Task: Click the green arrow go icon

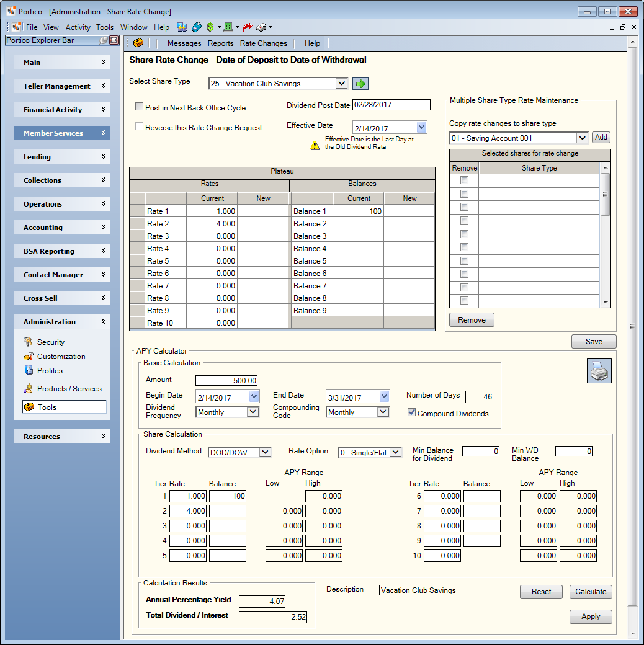Action: [x=360, y=84]
